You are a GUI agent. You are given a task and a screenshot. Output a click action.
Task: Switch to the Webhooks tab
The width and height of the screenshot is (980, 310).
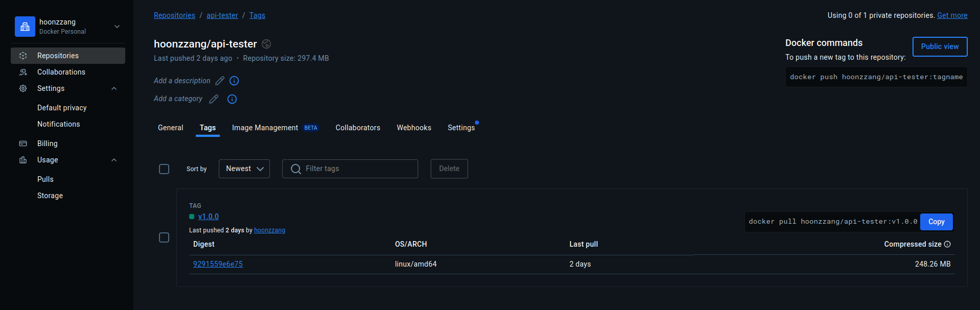pos(414,128)
